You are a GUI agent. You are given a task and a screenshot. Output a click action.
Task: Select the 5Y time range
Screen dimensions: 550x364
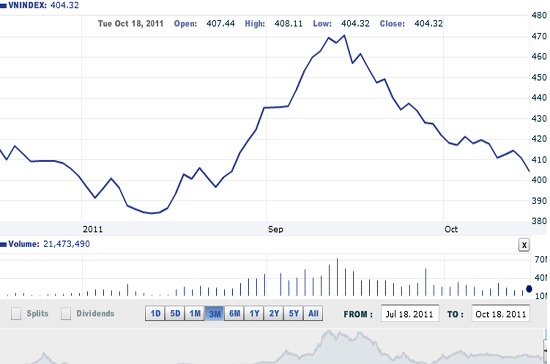pyautogui.click(x=294, y=314)
